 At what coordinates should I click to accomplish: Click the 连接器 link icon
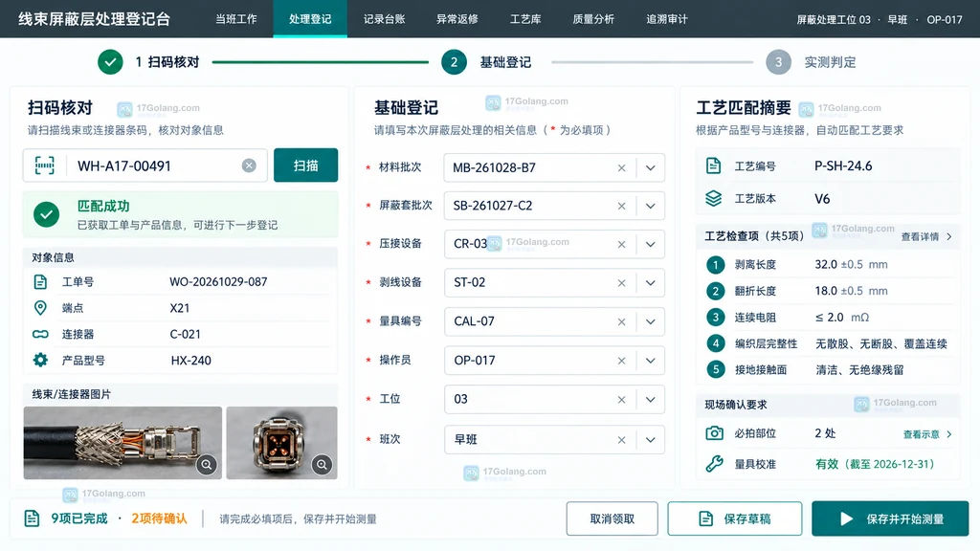click(40, 334)
